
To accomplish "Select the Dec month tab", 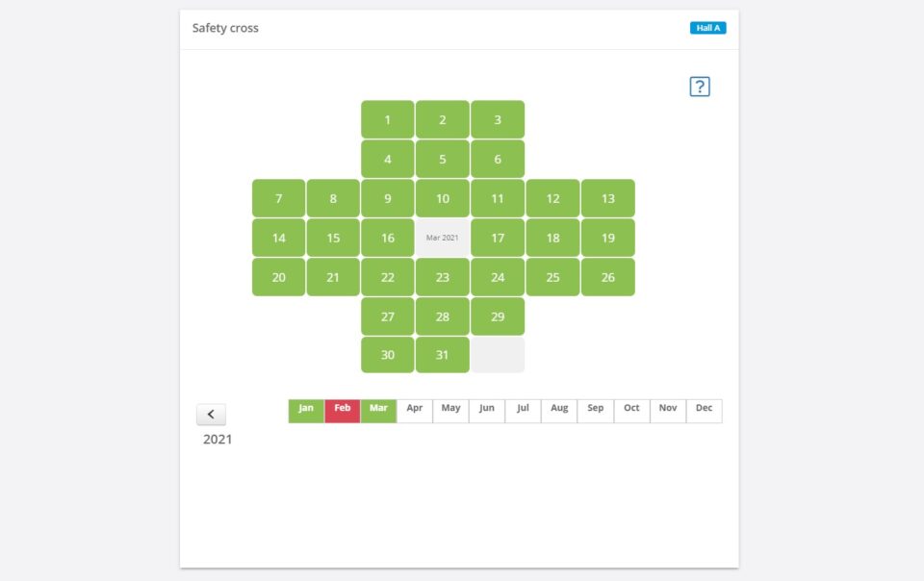I will coord(705,411).
